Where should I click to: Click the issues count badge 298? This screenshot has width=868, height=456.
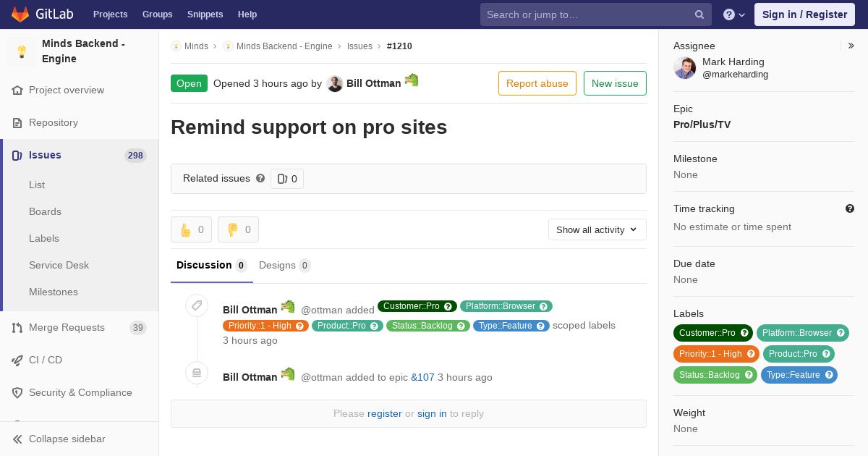pyautogui.click(x=135, y=155)
